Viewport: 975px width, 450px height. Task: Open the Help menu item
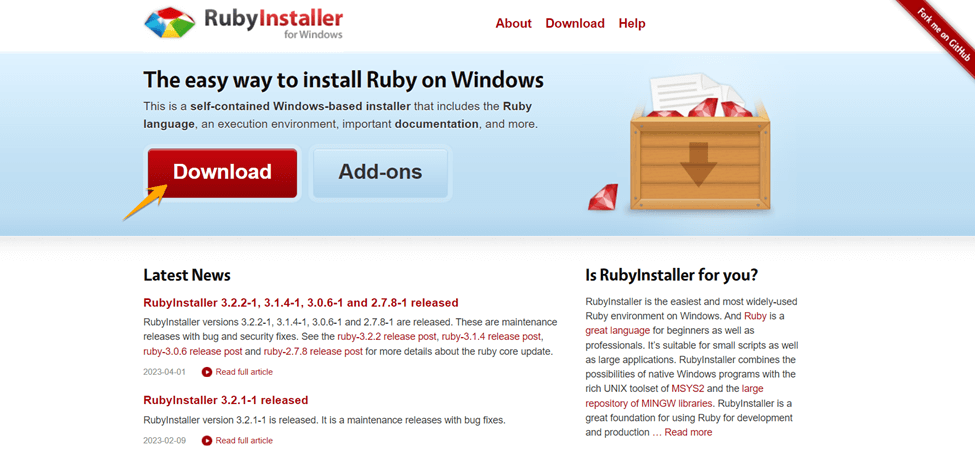pyautogui.click(x=632, y=24)
